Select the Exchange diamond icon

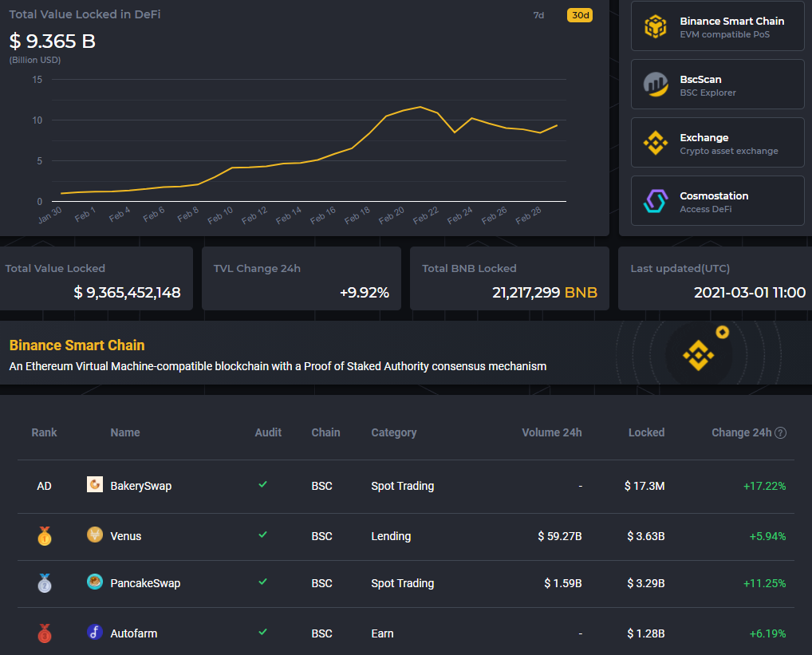point(656,142)
